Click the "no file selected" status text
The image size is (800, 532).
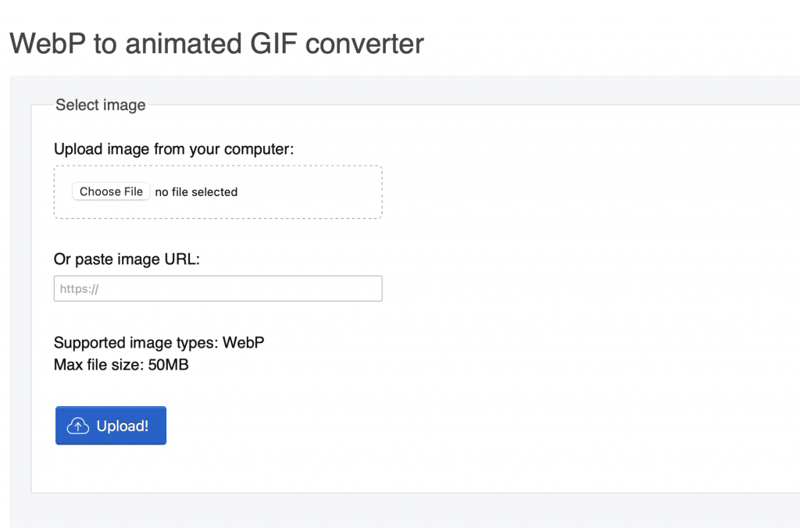click(196, 192)
